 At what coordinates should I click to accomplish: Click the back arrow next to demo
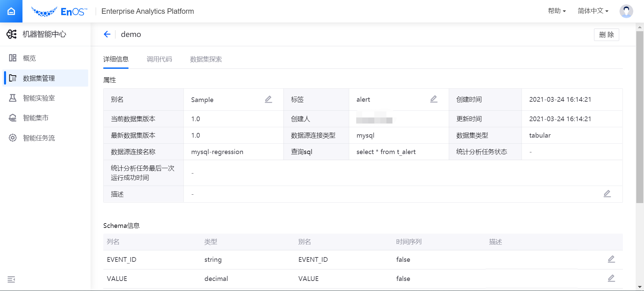107,34
